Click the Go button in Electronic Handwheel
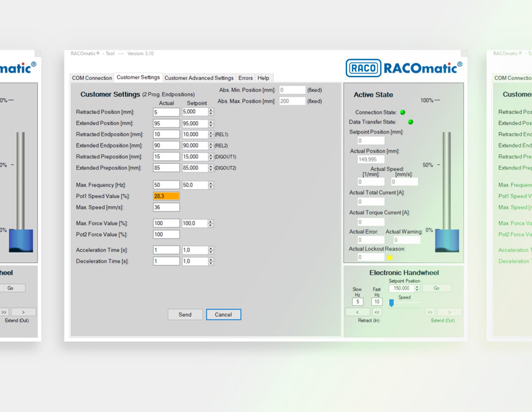 click(x=436, y=288)
